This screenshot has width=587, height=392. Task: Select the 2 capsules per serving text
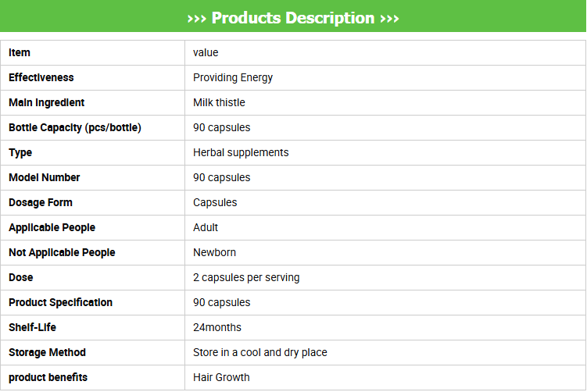click(x=246, y=277)
